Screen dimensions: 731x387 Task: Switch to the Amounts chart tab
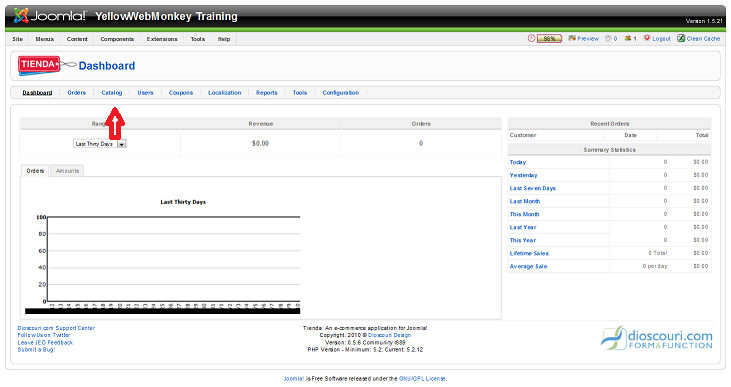click(67, 171)
